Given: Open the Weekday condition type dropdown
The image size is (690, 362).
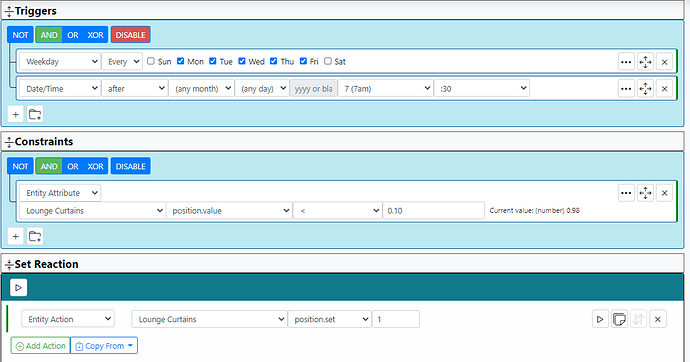Looking at the screenshot, I should pos(60,62).
